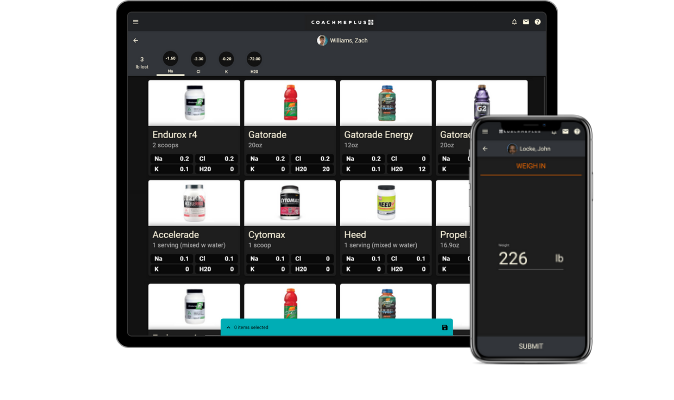Click the 'Endurox r4' title
Viewport: 674px width, 400px height.
175,135
